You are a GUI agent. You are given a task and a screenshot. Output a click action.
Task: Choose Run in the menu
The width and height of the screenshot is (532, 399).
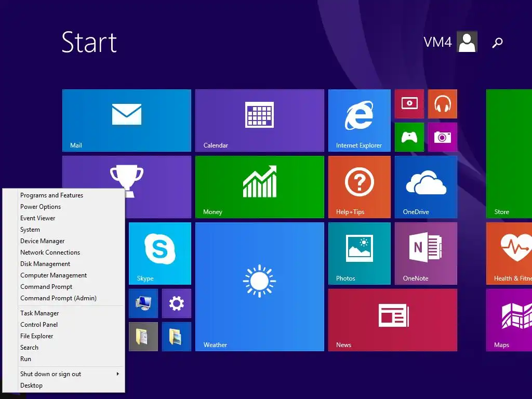coord(64,359)
